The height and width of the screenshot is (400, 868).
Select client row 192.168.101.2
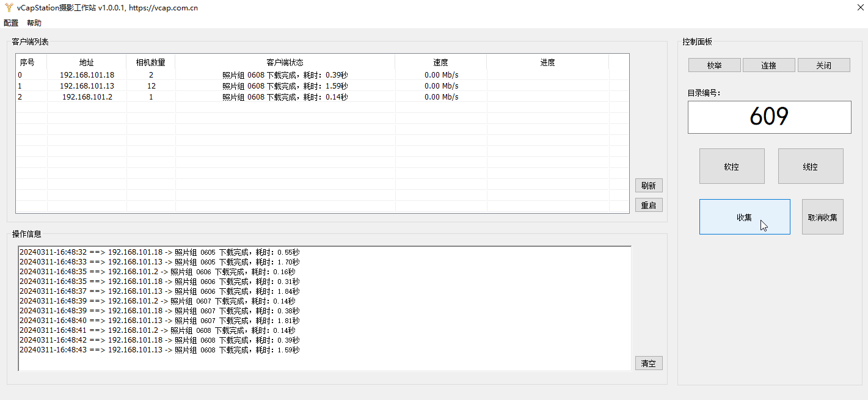pyautogui.click(x=87, y=97)
